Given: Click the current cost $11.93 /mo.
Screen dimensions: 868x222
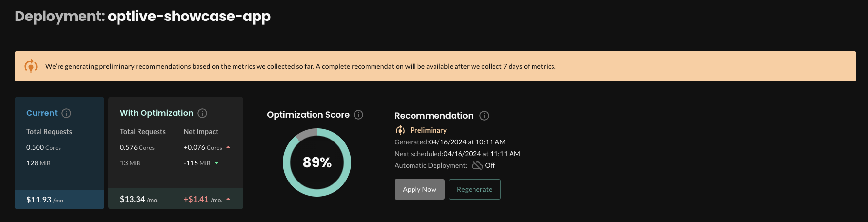Looking at the screenshot, I should tap(45, 200).
